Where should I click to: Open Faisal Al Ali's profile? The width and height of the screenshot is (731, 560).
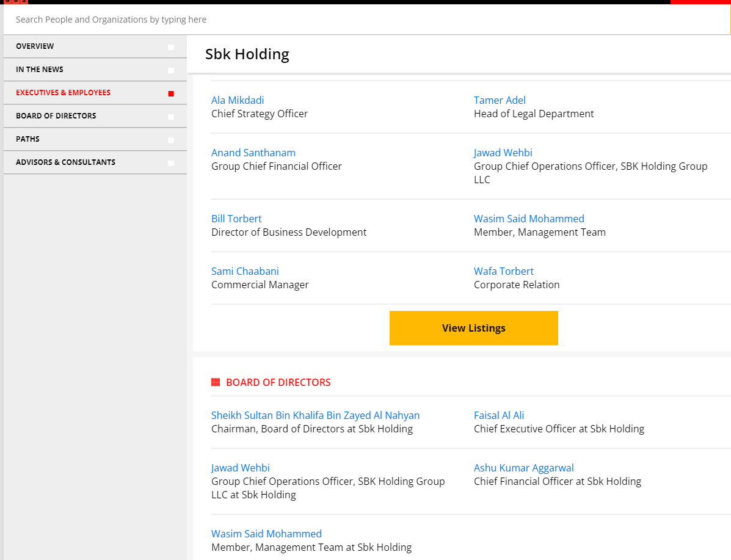point(499,415)
